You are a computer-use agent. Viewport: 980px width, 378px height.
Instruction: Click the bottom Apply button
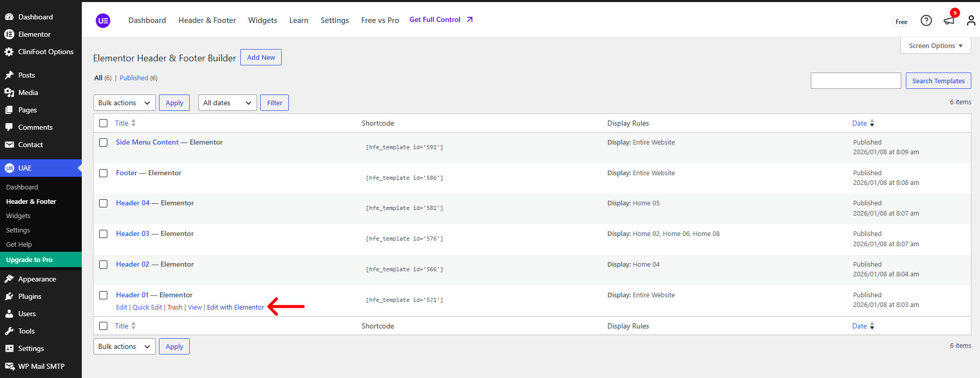pos(174,346)
